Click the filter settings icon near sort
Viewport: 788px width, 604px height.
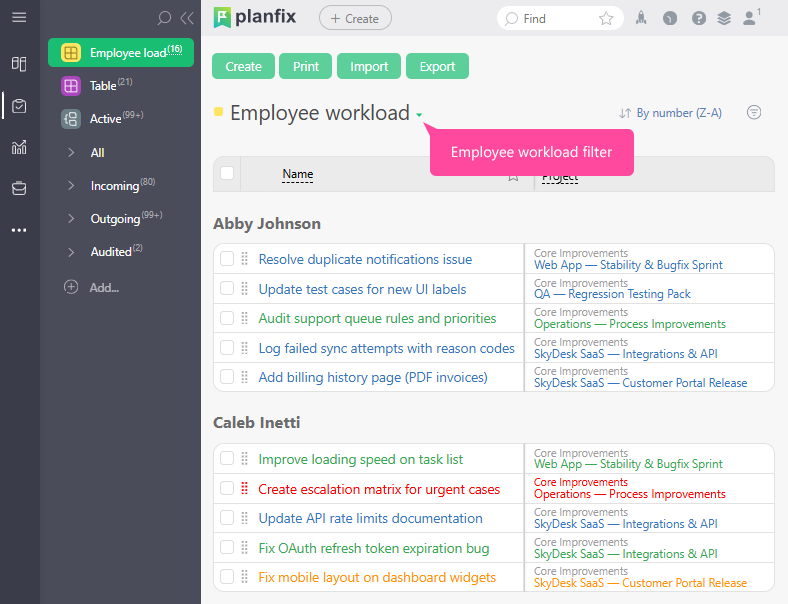[x=754, y=113]
